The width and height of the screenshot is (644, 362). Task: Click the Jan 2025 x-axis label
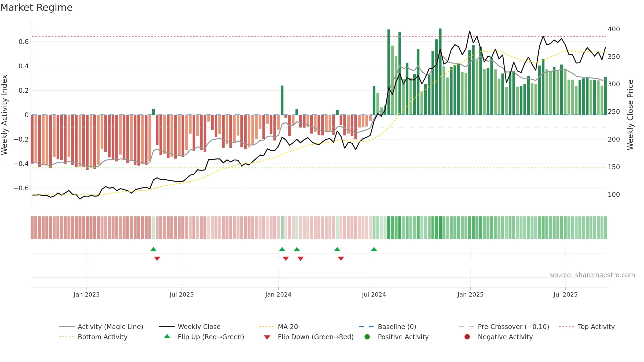click(x=470, y=294)
